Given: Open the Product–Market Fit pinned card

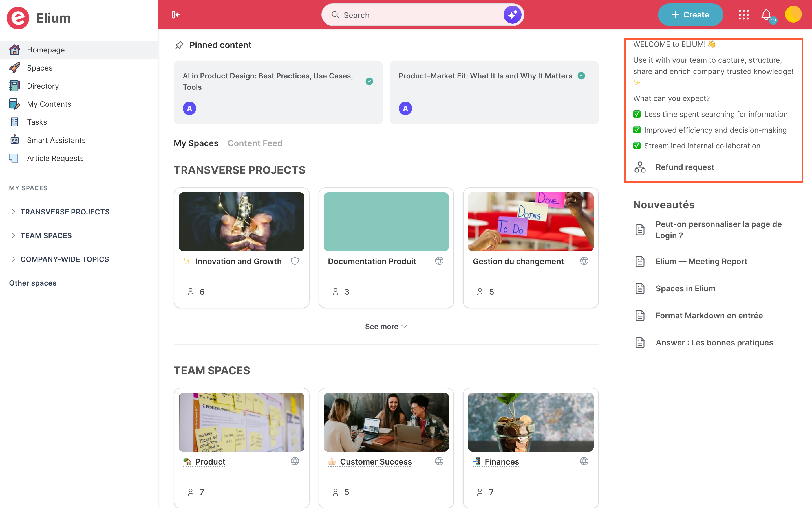Looking at the screenshot, I should (x=494, y=92).
